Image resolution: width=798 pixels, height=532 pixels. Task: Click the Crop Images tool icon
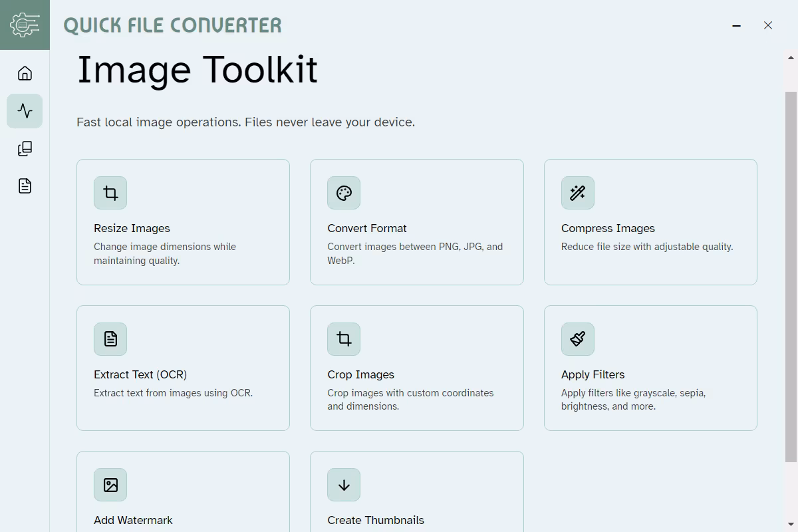pyautogui.click(x=343, y=339)
